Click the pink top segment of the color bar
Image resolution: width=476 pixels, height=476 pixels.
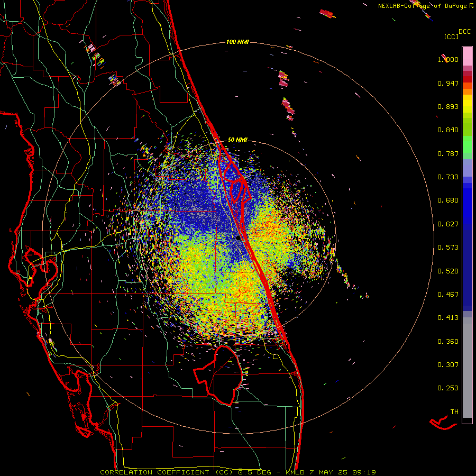467,57
